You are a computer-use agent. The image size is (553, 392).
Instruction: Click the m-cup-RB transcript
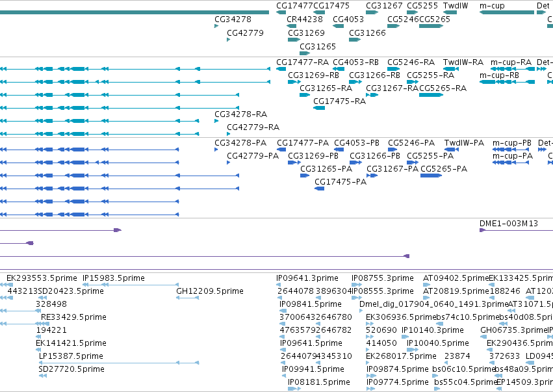[507, 82]
